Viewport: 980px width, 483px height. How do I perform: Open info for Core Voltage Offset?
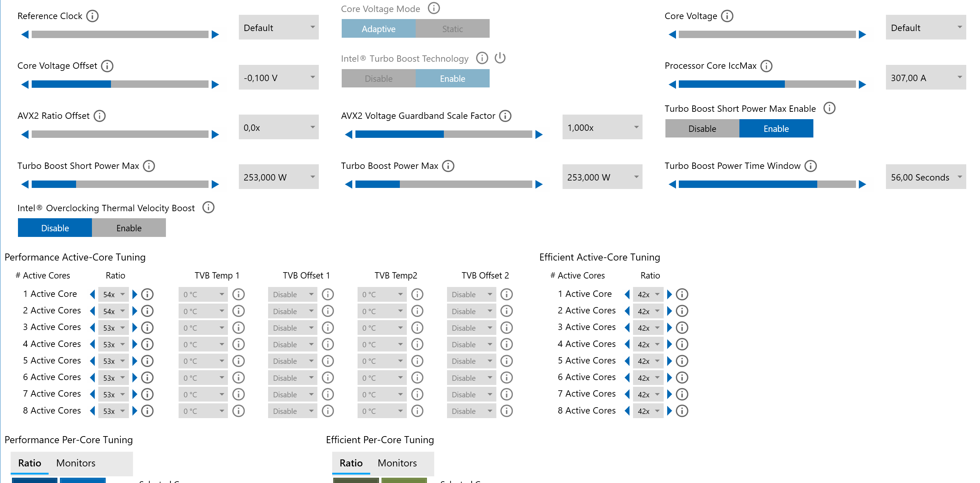[x=107, y=66]
